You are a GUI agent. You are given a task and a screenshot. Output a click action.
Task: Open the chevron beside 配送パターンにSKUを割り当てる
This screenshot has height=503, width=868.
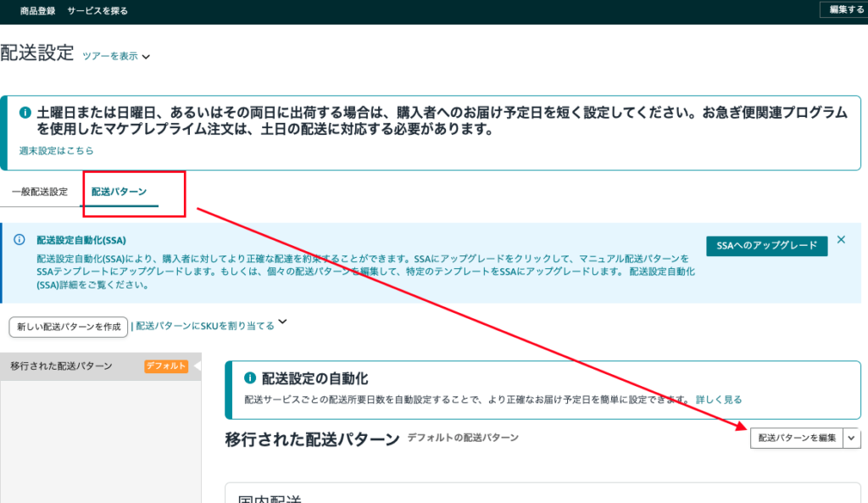pyautogui.click(x=282, y=321)
